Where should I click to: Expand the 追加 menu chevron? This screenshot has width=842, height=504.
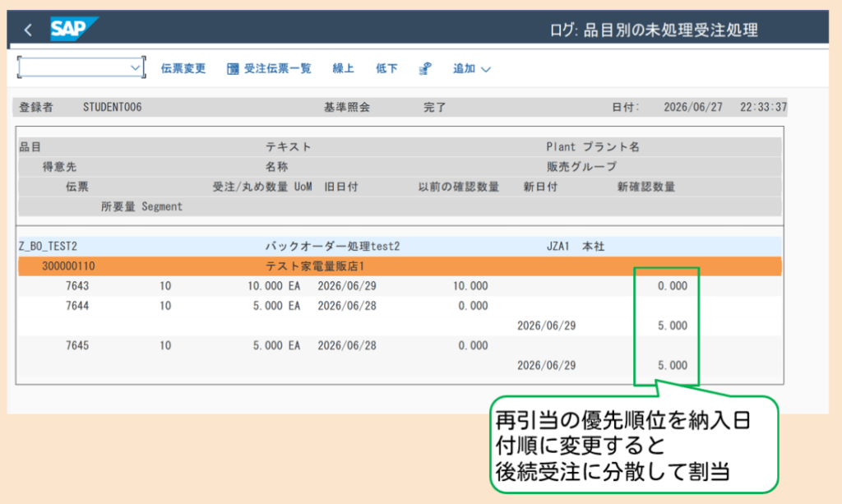(485, 69)
